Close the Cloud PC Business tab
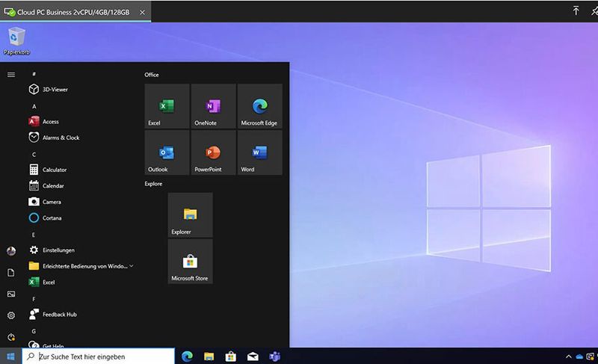 tap(142, 12)
